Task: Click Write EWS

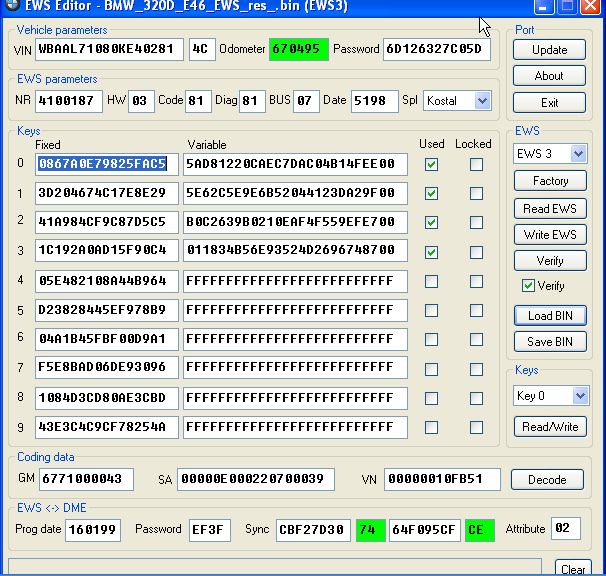Action: click(550, 235)
